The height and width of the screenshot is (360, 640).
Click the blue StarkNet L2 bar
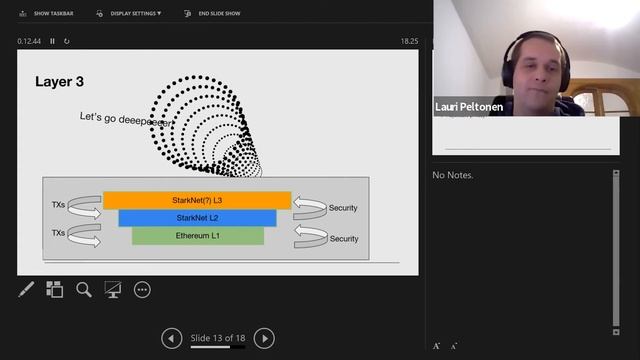198,218
